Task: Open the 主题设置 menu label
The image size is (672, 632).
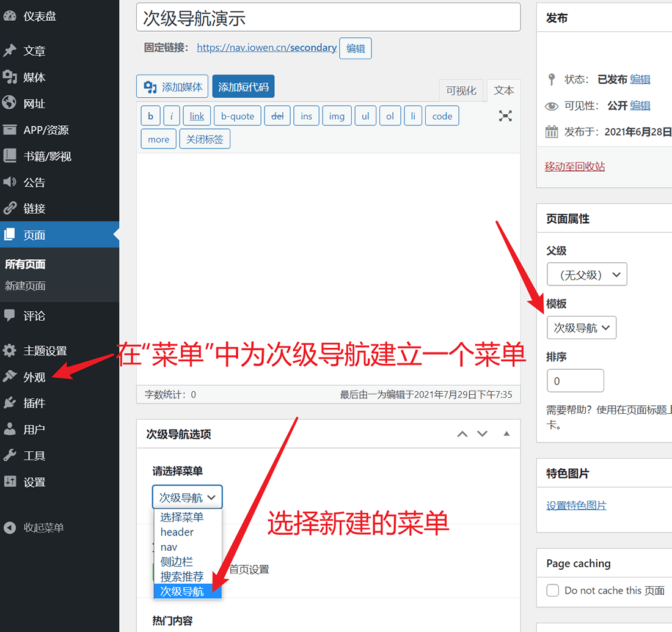Action: point(45,351)
